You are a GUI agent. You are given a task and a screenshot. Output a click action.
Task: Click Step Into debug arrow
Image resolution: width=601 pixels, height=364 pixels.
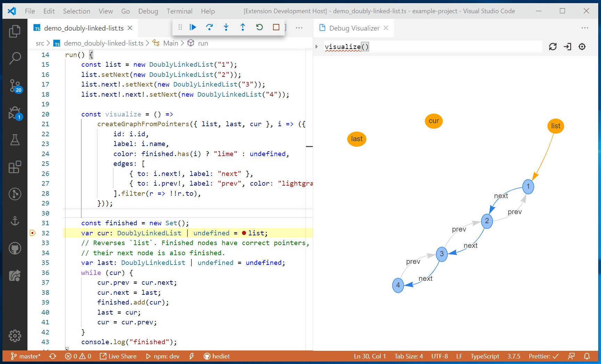pyautogui.click(x=226, y=27)
